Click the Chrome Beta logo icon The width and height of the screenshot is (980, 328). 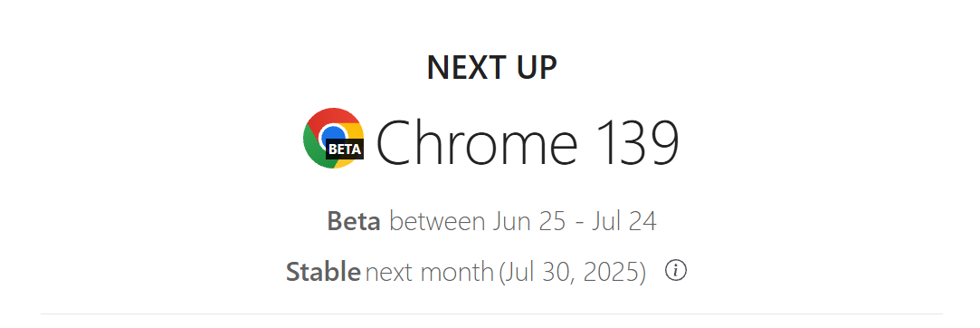(x=333, y=138)
